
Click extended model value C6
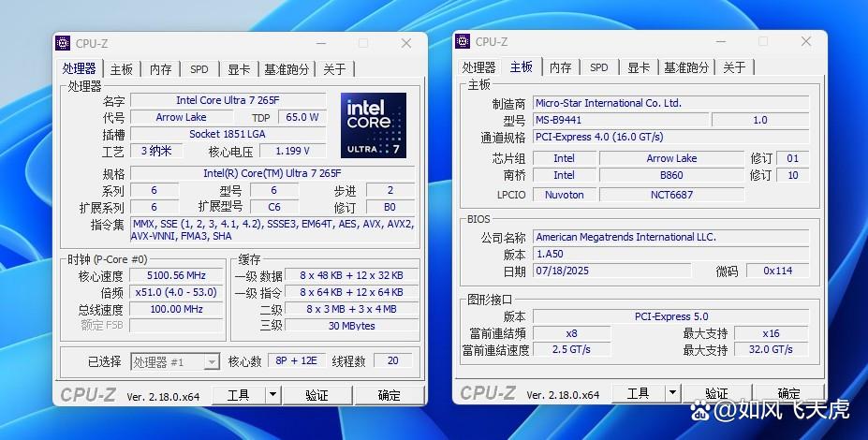[x=274, y=207]
